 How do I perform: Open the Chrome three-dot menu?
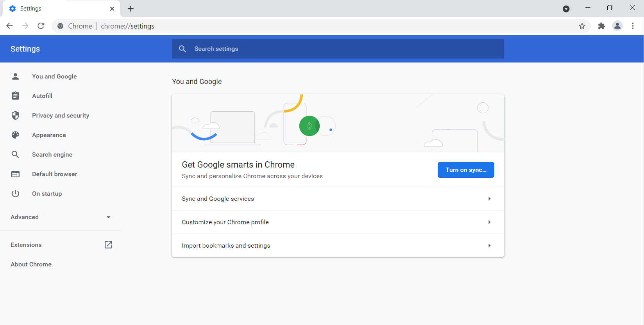click(633, 26)
